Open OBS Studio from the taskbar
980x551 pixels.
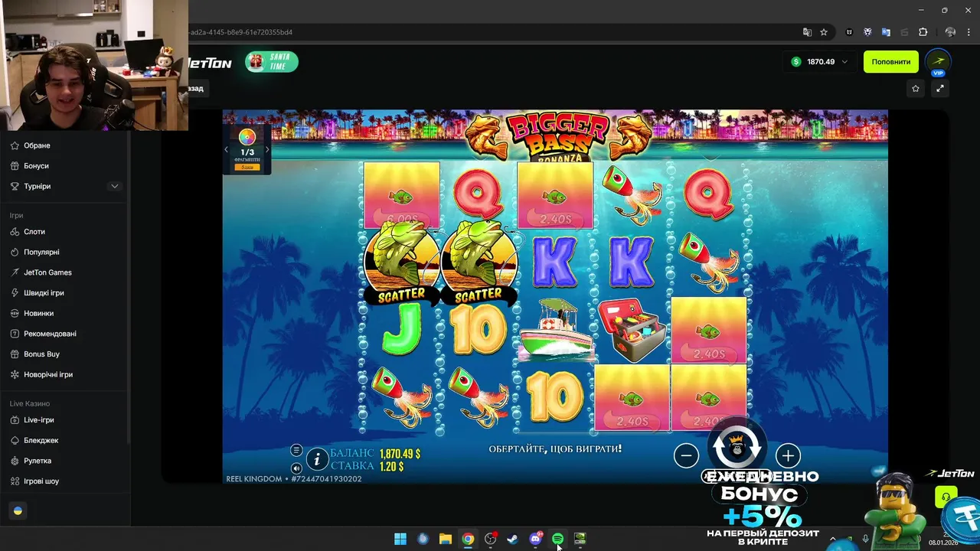click(490, 539)
